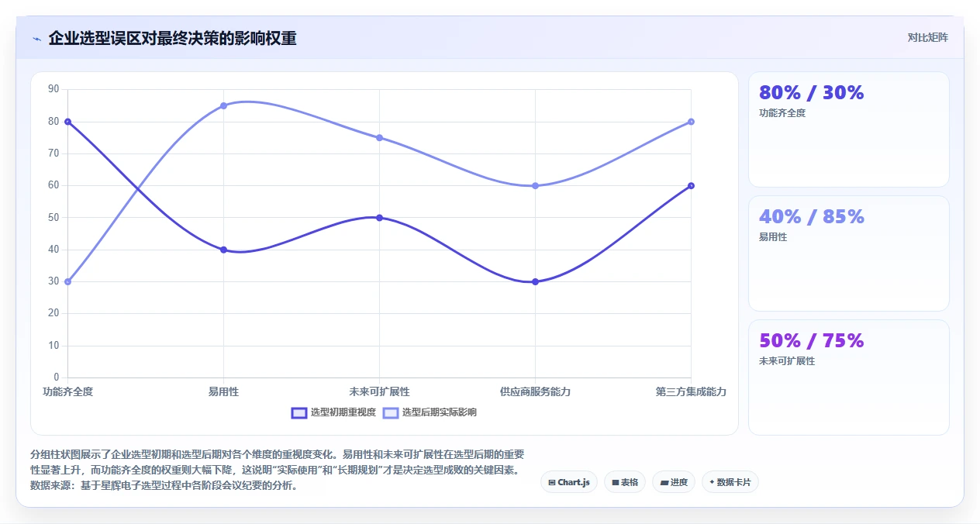980x524 pixels.
Task: Click the light 30 data point at 功能齐全度
Action: click(68, 281)
